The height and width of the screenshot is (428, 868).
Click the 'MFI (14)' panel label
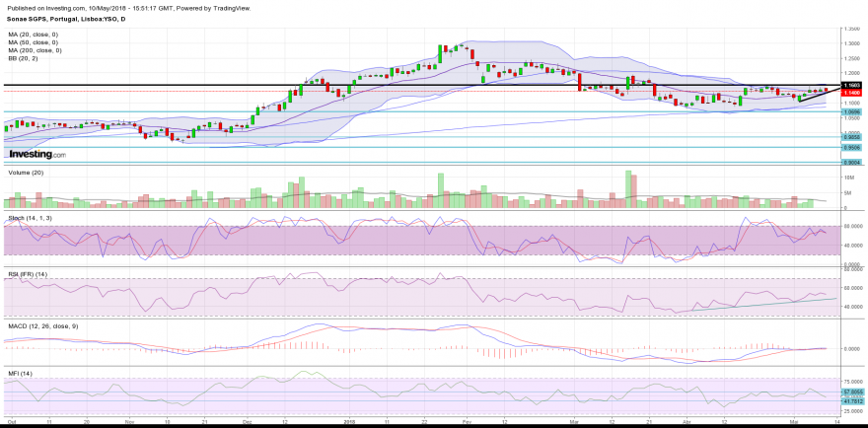point(20,374)
